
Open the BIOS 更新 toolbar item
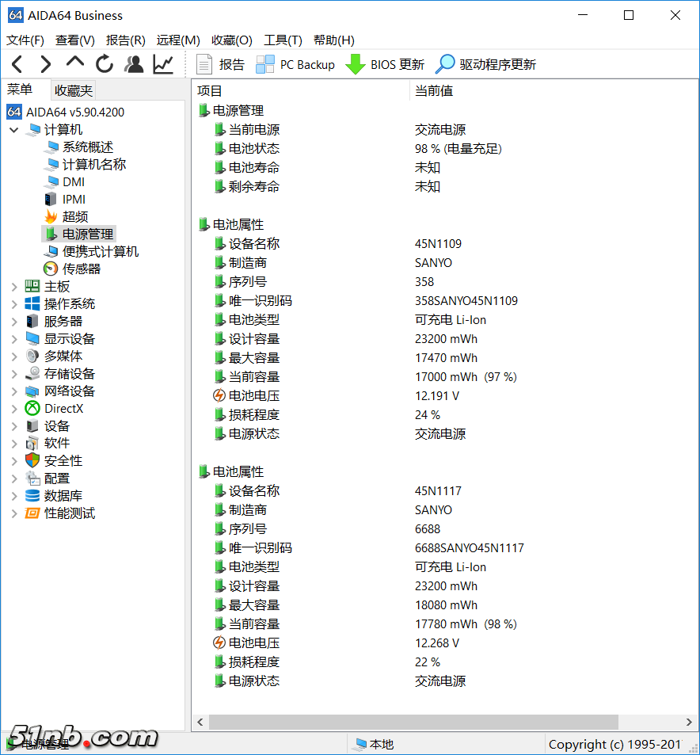pos(386,64)
